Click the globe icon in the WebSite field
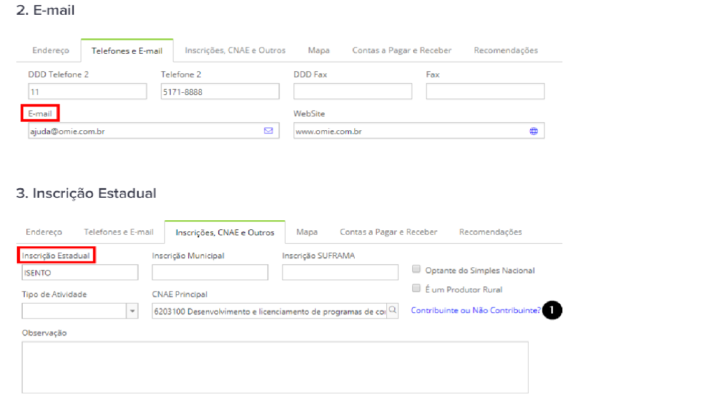 (534, 131)
